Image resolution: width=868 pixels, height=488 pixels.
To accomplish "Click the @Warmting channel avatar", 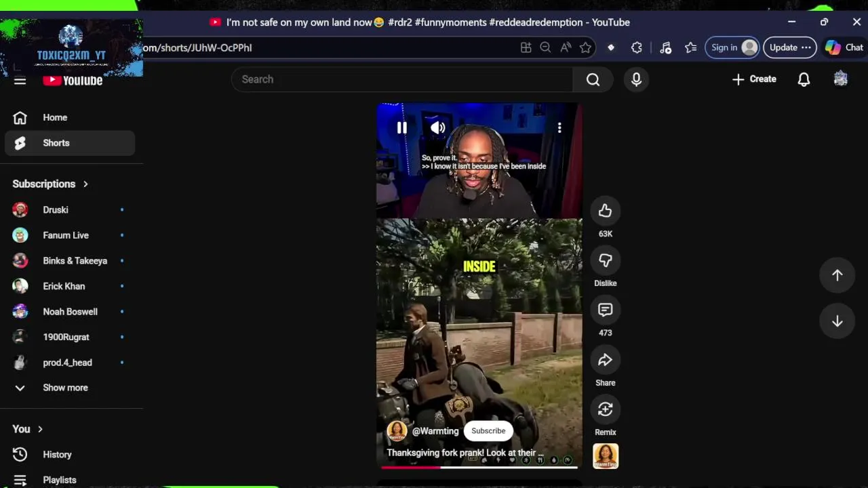I will [x=397, y=431].
